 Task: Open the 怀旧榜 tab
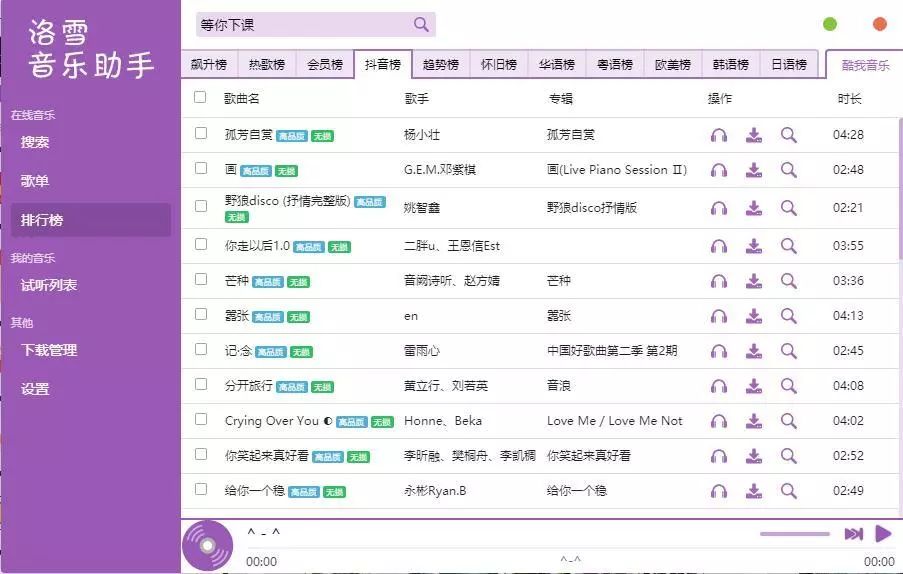point(499,64)
